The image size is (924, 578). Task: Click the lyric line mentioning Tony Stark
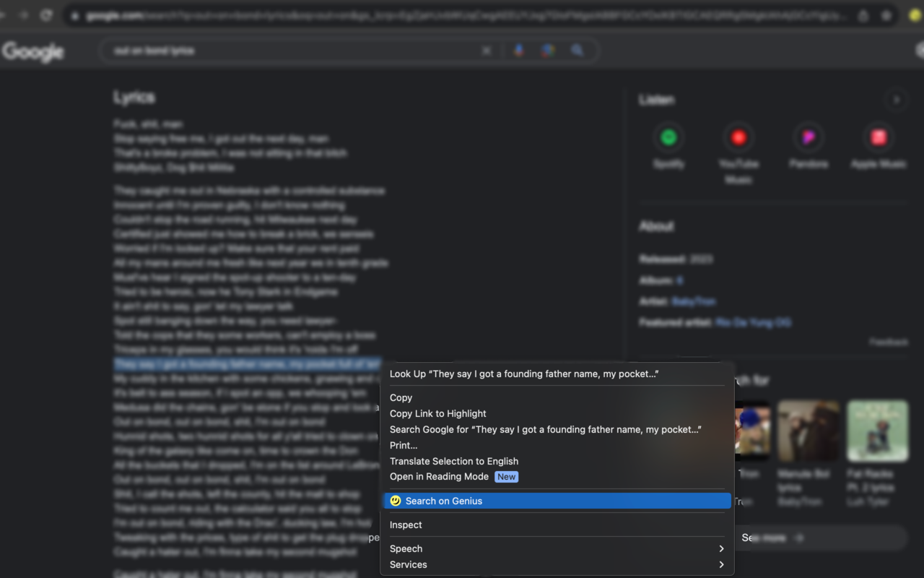pyautogui.click(x=225, y=292)
